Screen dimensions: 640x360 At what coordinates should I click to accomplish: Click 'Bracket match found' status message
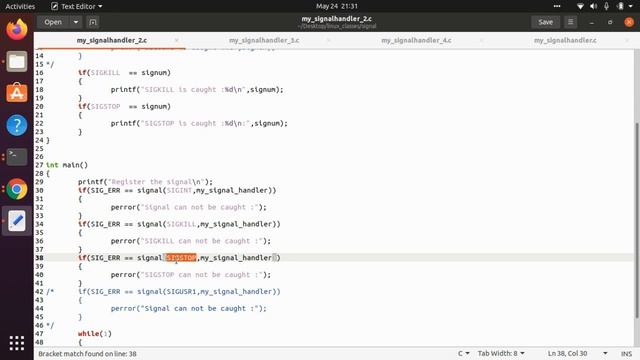coord(87,353)
